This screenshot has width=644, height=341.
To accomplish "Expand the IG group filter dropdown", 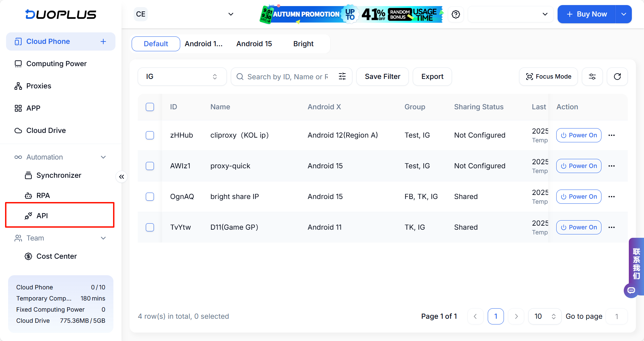I will 182,77.
